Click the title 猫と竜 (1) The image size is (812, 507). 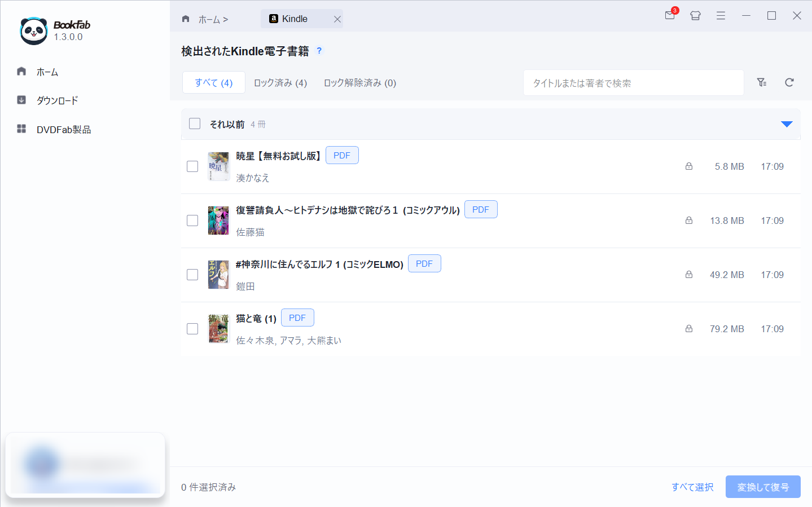pyautogui.click(x=256, y=318)
